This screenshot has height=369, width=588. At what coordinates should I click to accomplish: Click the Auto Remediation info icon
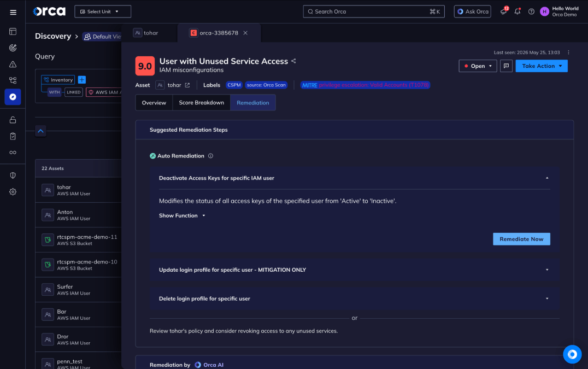click(x=211, y=156)
